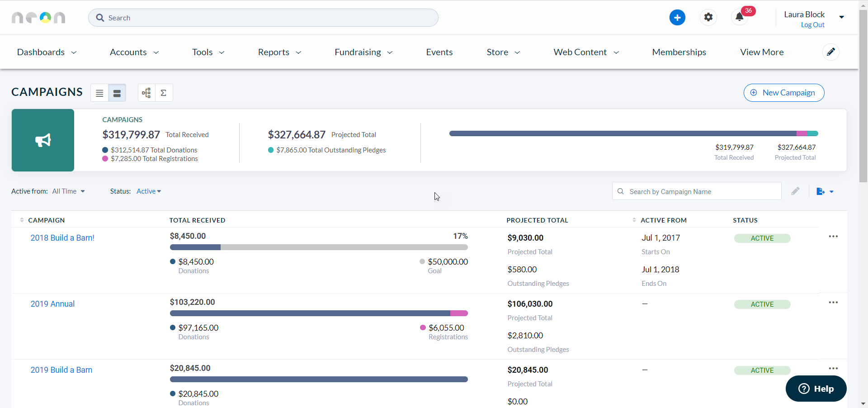
Task: Click the ACTIVE status badge for 2019 Annual
Action: (762, 304)
